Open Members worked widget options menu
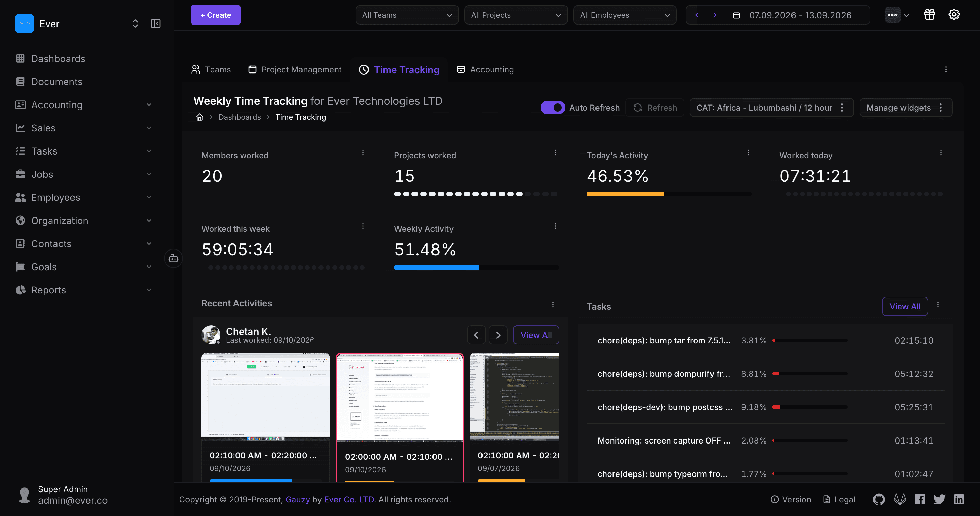The width and height of the screenshot is (980, 516). pos(363,152)
